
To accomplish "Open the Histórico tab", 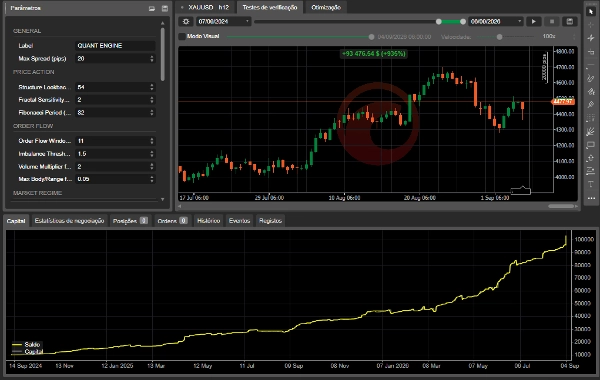I will pyautogui.click(x=209, y=221).
